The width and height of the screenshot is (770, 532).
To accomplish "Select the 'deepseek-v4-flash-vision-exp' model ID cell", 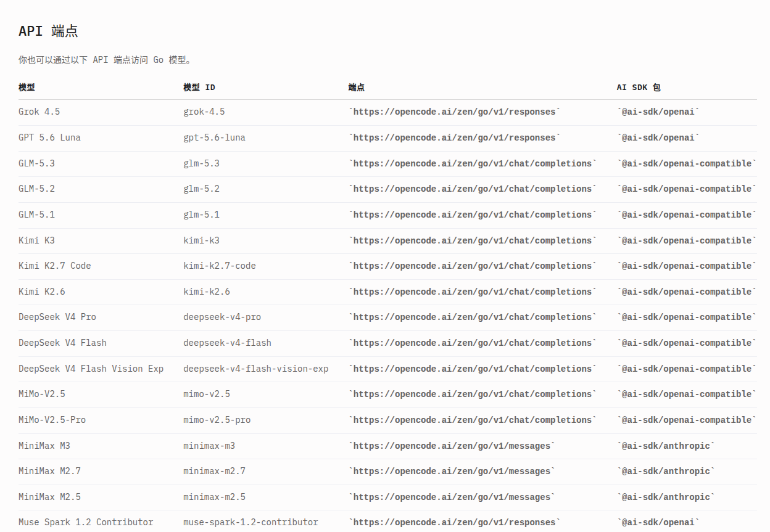I will pyautogui.click(x=256, y=369).
